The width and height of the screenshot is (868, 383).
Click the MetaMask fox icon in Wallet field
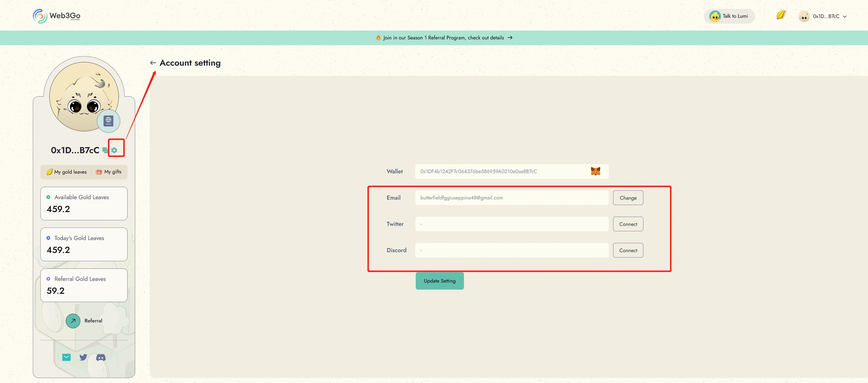point(595,171)
